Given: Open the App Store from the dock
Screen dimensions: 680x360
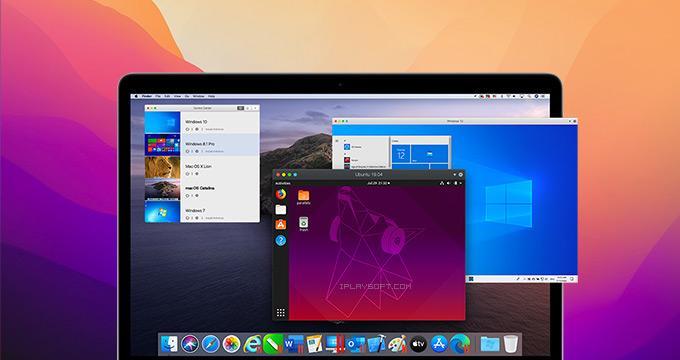Looking at the screenshot, I should click(439, 344).
